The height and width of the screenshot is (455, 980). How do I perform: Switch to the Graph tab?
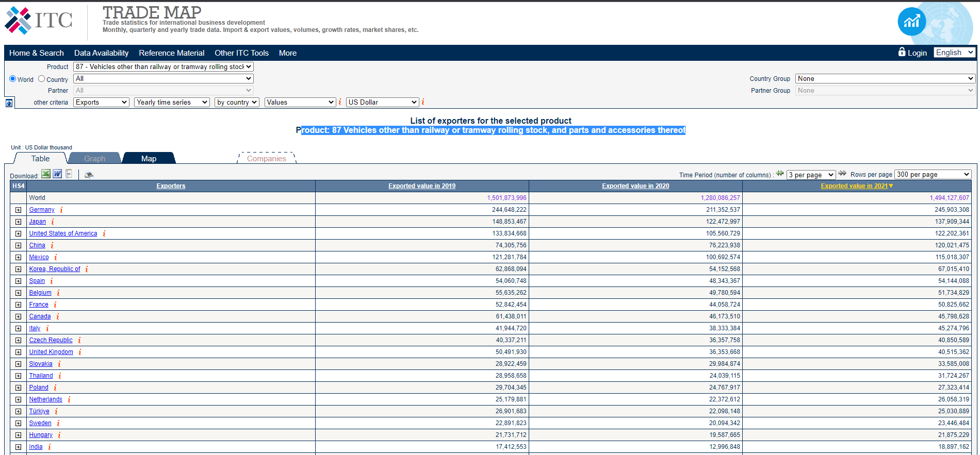pos(95,158)
